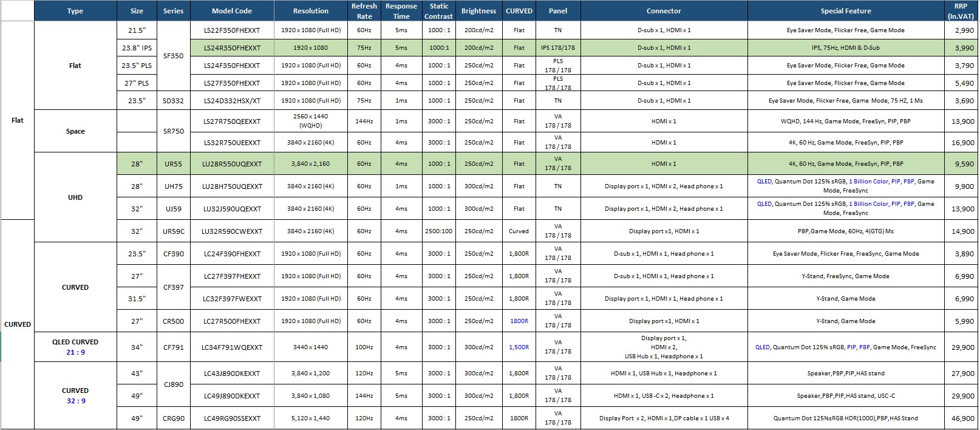
Task: Select model code LC24F390FHEXXT
Action: coord(232,254)
